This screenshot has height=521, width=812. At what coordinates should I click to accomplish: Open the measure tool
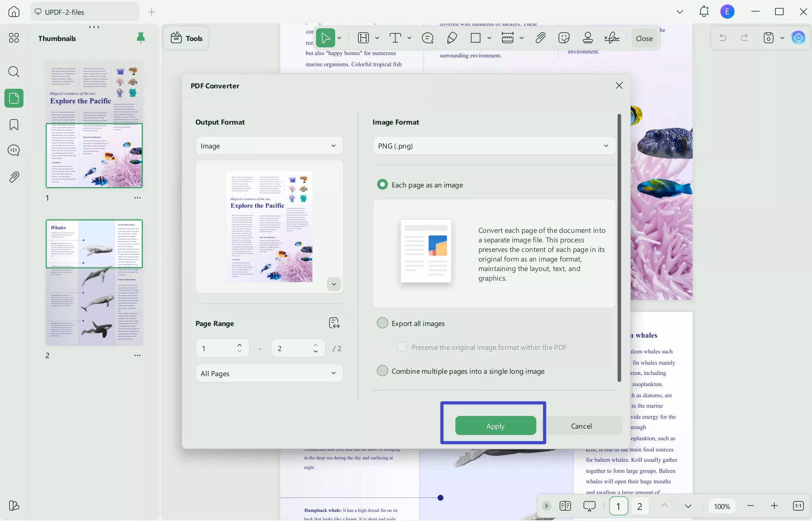(x=508, y=37)
